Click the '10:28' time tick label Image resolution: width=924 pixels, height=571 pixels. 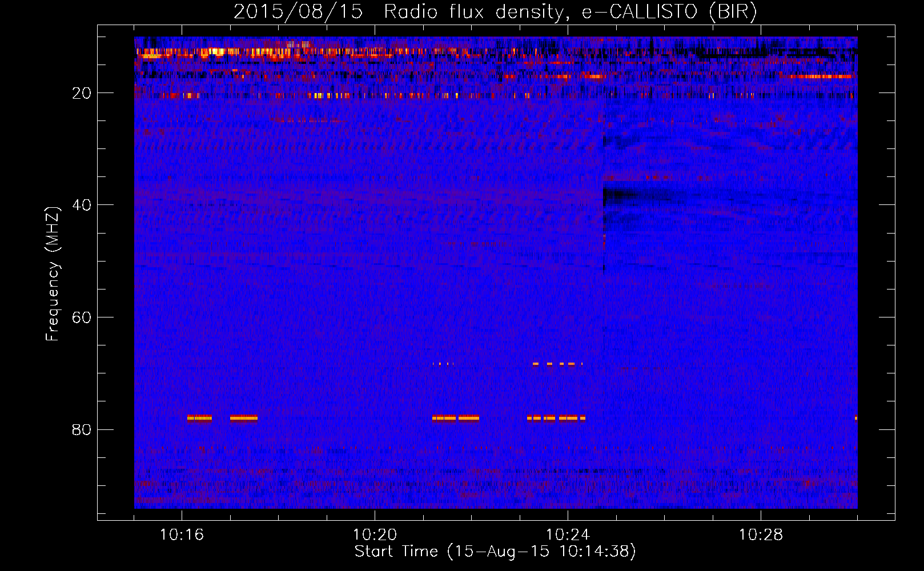pyautogui.click(x=761, y=535)
